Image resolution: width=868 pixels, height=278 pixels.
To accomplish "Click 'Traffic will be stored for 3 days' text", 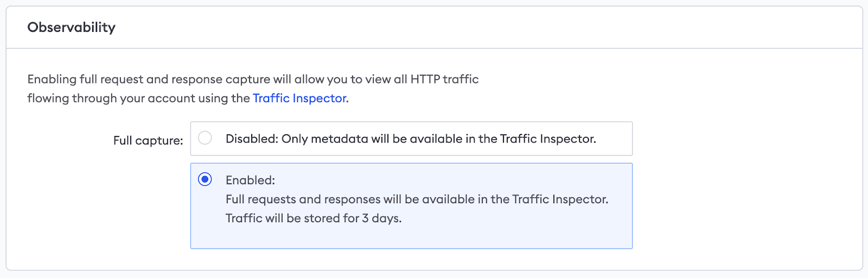I will pyautogui.click(x=313, y=218).
